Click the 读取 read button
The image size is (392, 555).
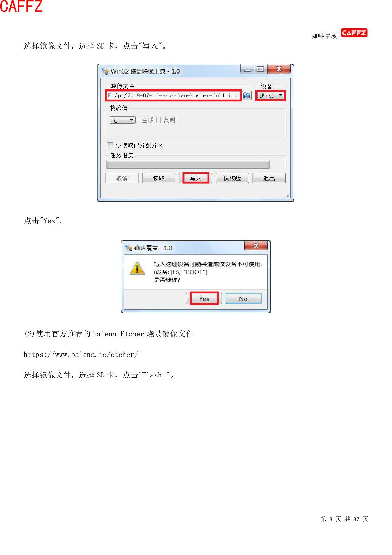159,178
